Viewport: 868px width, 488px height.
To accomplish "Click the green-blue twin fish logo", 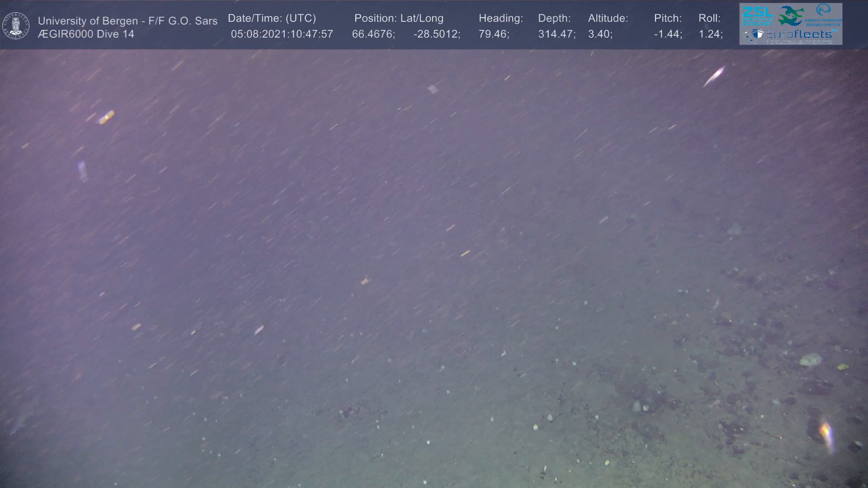I will [790, 16].
